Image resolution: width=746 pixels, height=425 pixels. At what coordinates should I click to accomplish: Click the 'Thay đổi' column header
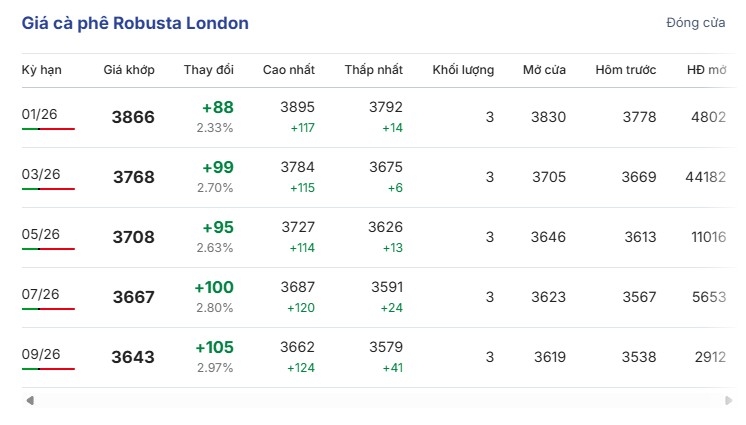208,69
